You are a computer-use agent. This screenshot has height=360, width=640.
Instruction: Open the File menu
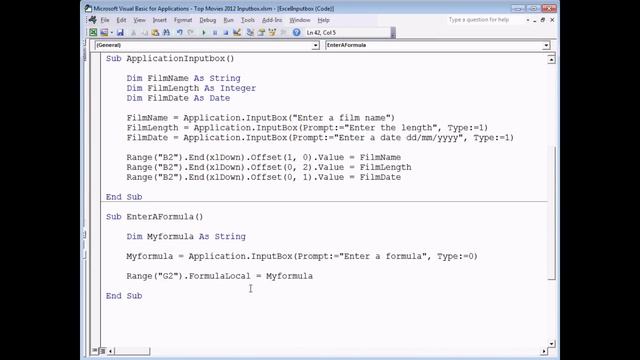[105, 20]
